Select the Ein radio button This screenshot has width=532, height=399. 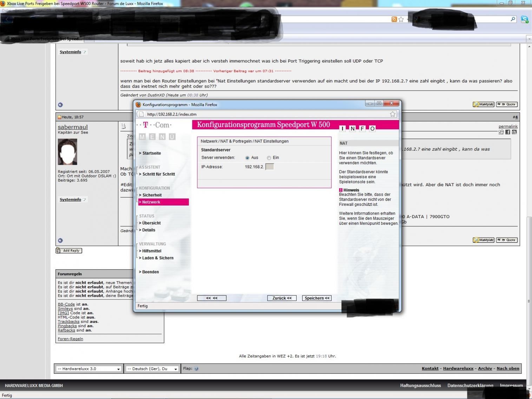coord(269,158)
